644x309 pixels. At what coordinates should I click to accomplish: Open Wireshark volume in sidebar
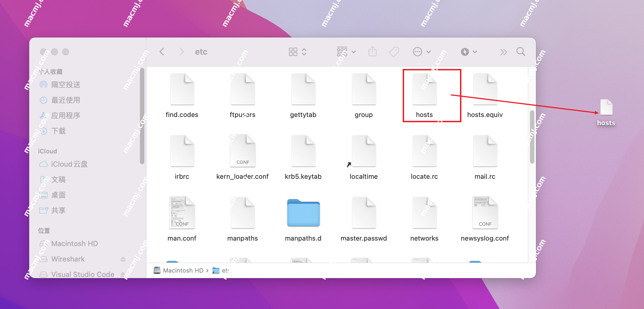[62, 259]
